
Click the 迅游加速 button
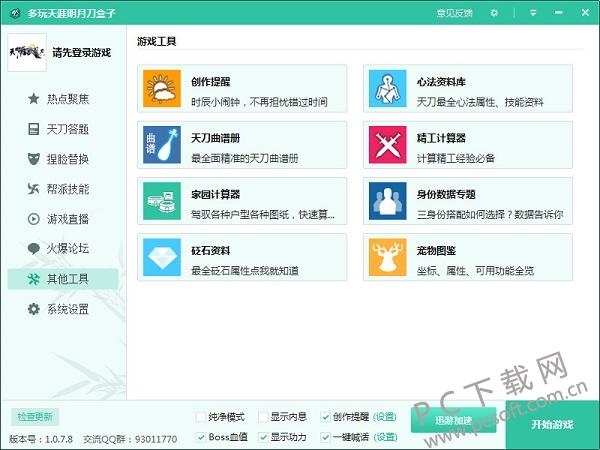pyautogui.click(x=453, y=420)
